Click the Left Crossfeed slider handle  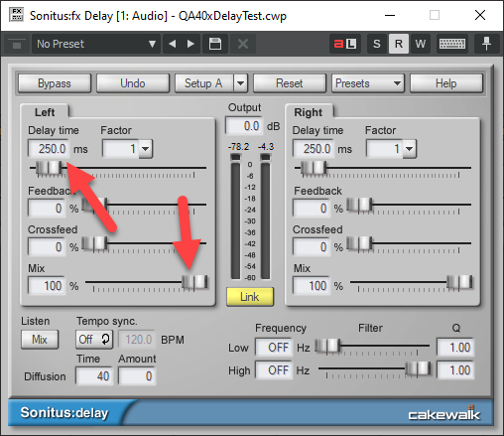pyautogui.click(x=94, y=243)
